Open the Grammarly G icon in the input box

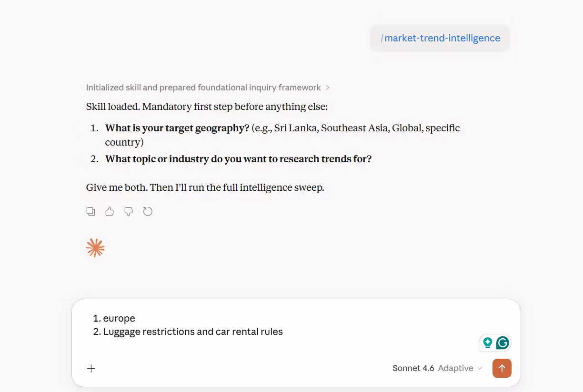point(503,343)
